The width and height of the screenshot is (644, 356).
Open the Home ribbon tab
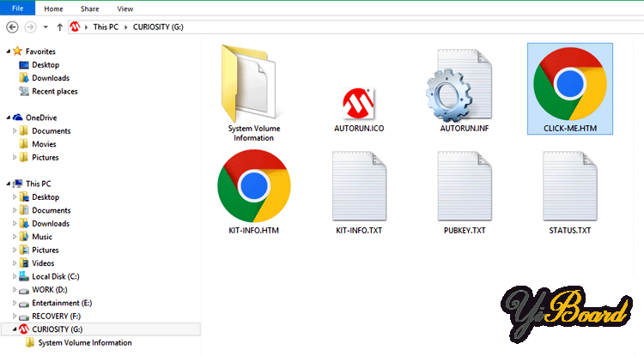(x=53, y=9)
